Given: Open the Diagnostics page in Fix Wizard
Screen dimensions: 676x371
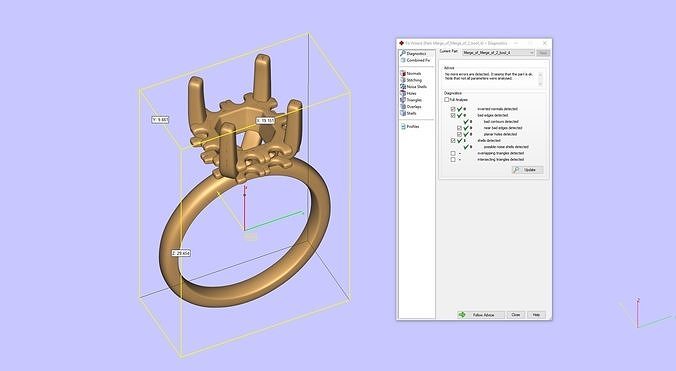Looking at the screenshot, I should click(x=413, y=54).
